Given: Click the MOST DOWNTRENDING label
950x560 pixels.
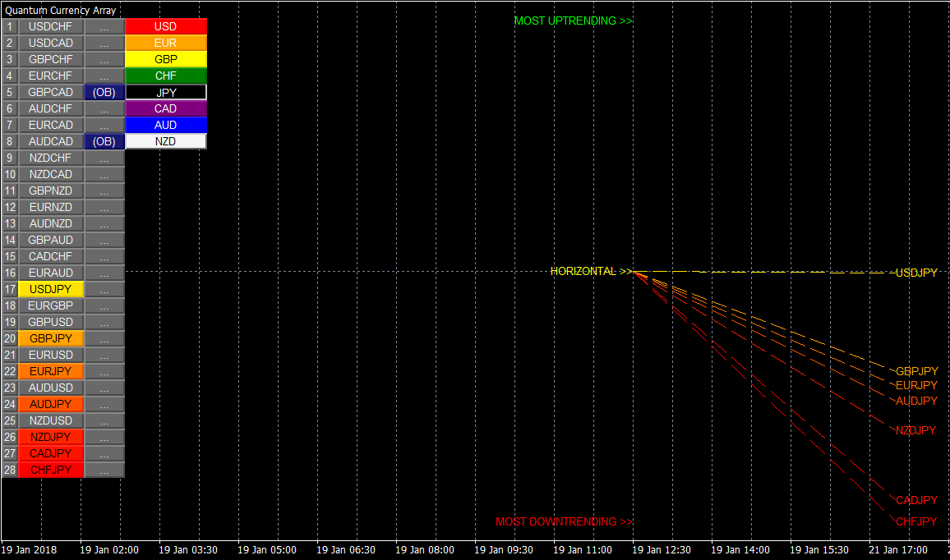Looking at the screenshot, I should (x=564, y=521).
